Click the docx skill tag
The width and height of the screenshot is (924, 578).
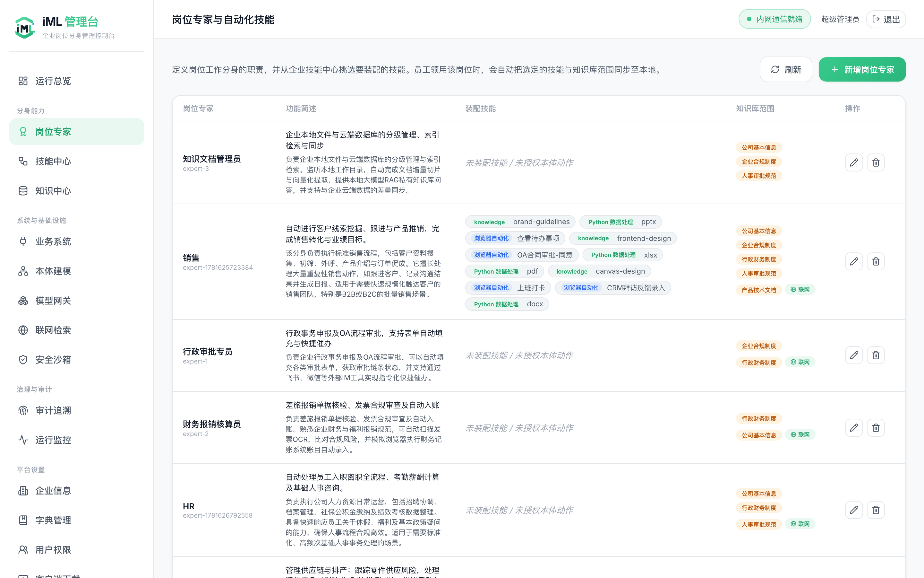[507, 304]
